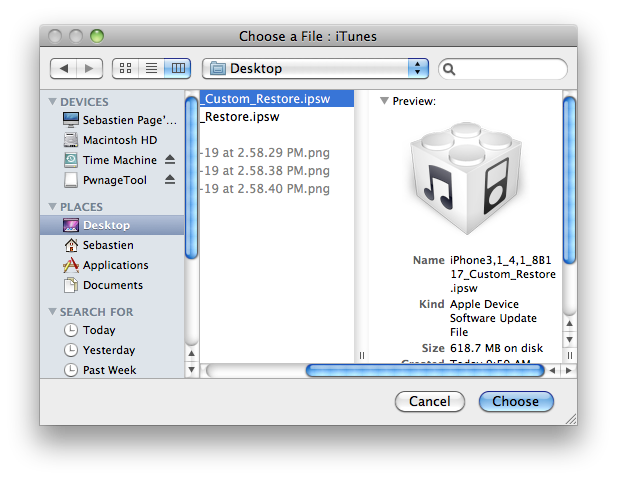Click the computer monitor icon

(x=71, y=120)
